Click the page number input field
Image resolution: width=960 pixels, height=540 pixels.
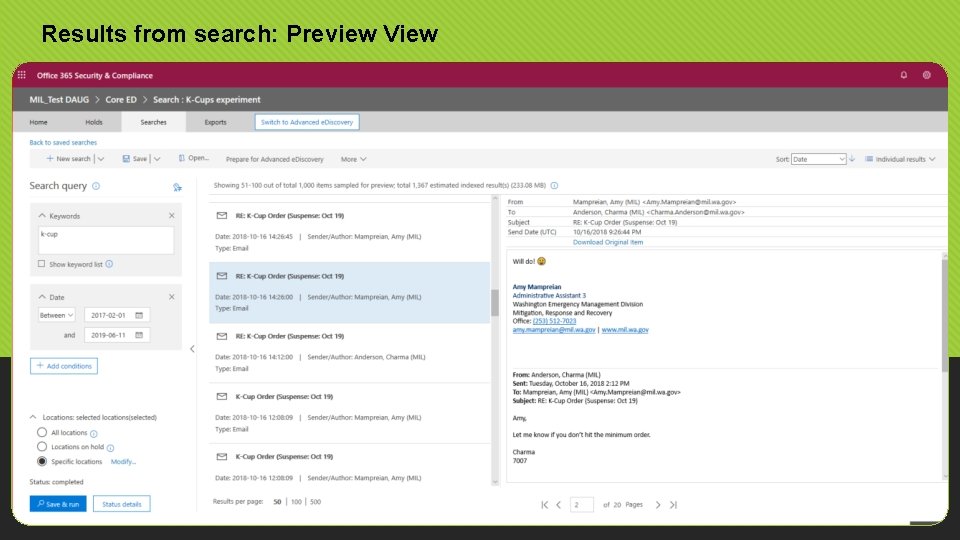pos(582,504)
